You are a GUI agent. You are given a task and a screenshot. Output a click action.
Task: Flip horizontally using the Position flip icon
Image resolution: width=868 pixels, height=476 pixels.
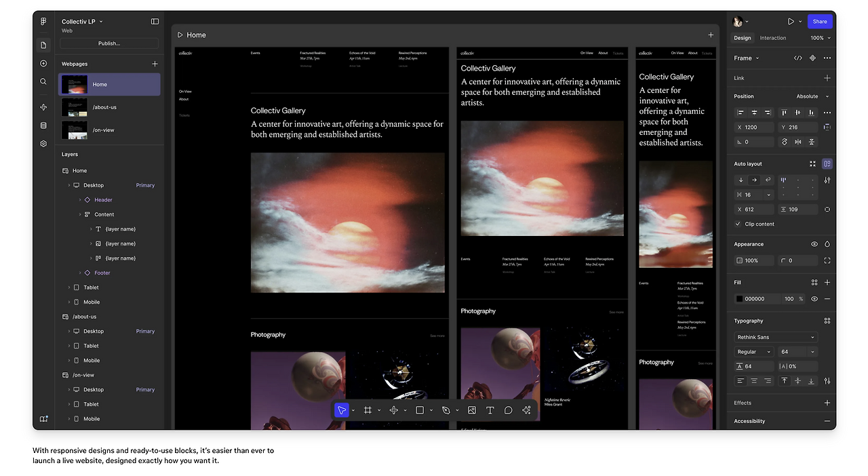pyautogui.click(x=798, y=142)
